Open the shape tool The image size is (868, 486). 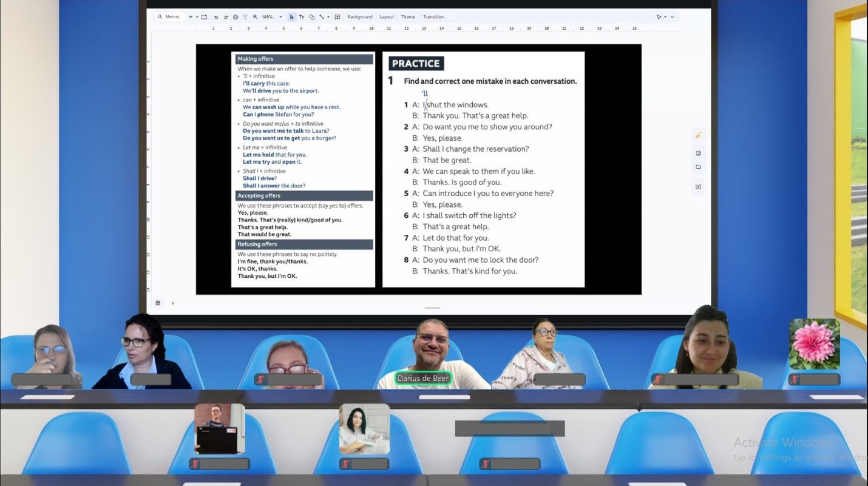[311, 17]
